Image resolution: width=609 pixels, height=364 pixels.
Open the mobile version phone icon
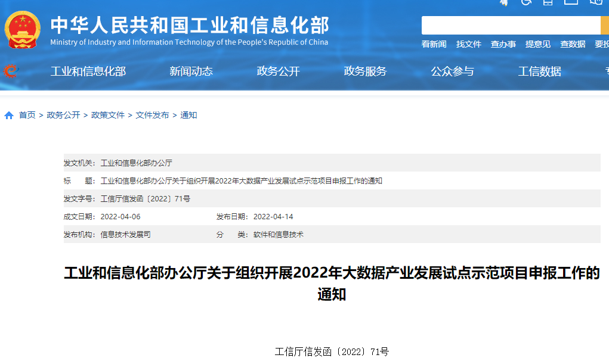pos(548,4)
